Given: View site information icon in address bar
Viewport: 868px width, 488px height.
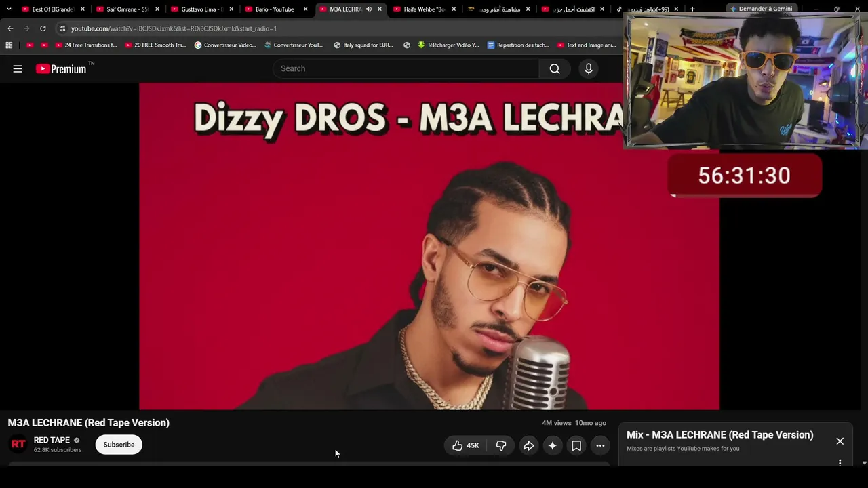Looking at the screenshot, I should (x=62, y=28).
